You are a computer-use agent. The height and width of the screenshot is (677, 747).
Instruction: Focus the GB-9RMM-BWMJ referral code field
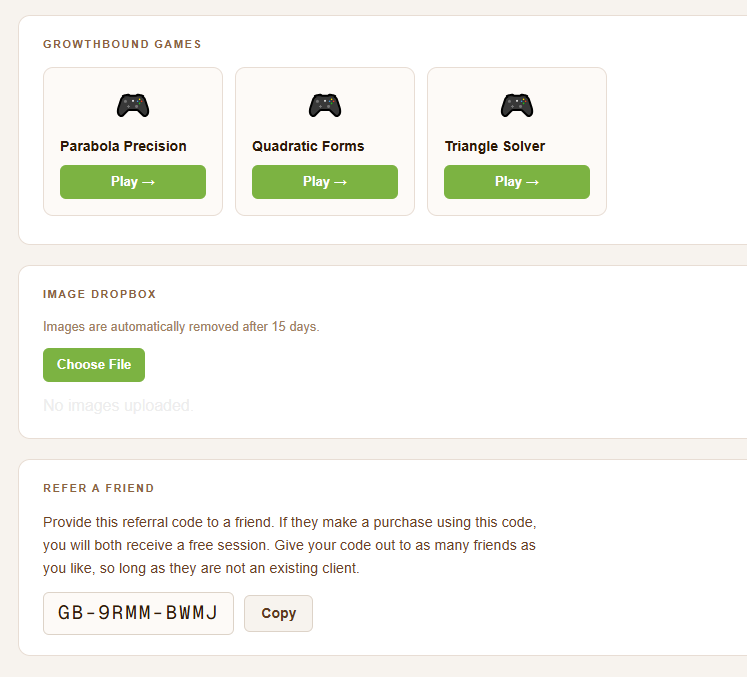pyautogui.click(x=138, y=614)
